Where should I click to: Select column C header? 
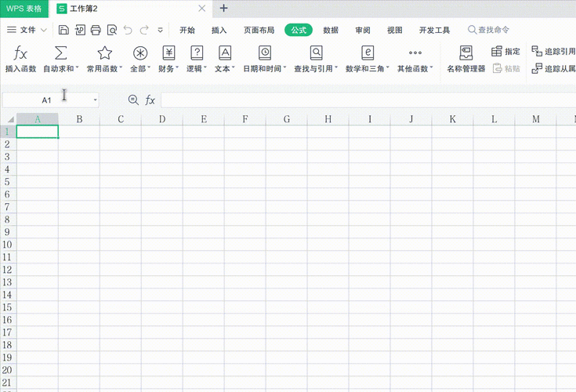click(x=121, y=119)
